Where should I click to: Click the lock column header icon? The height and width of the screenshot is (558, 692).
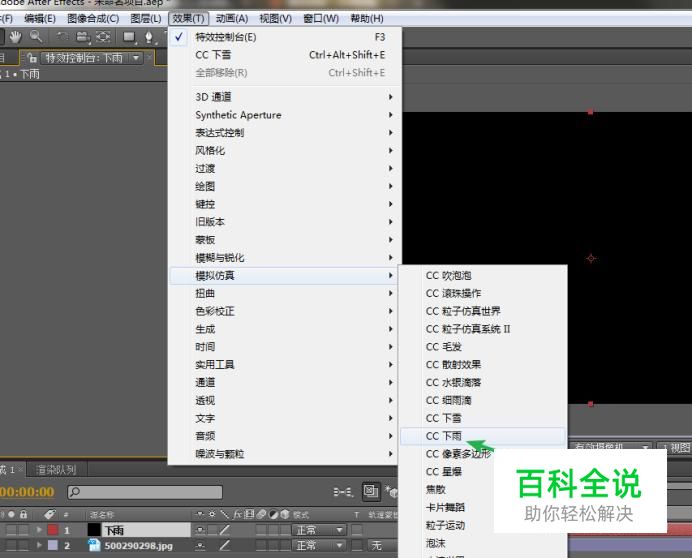23,514
